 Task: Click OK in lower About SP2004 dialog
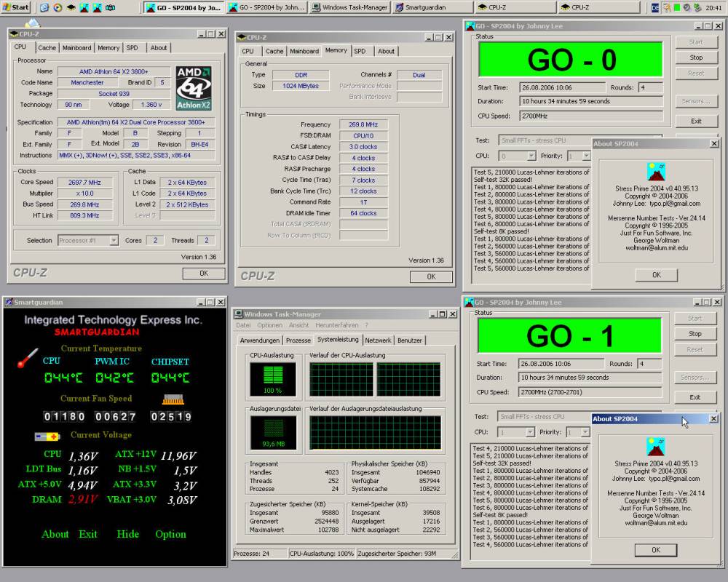click(x=656, y=550)
